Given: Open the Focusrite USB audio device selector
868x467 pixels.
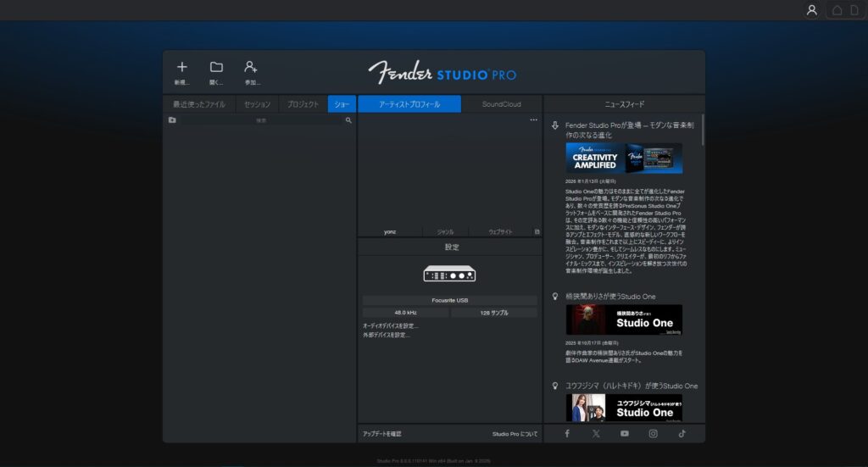Looking at the screenshot, I should pyautogui.click(x=449, y=300).
